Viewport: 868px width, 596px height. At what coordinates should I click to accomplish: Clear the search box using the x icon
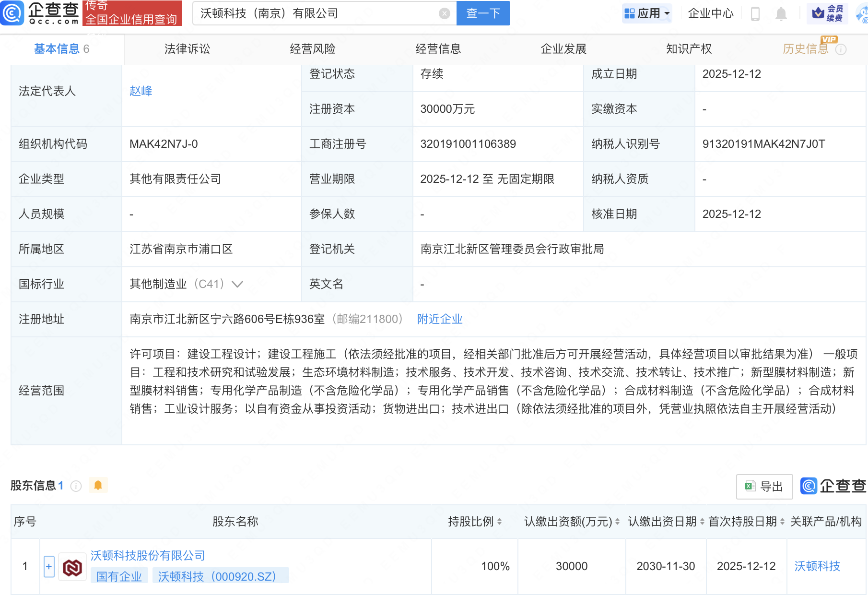click(x=444, y=13)
